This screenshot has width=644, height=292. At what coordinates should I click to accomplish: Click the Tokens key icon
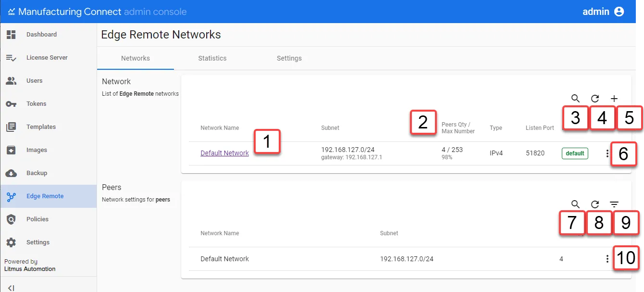11,104
